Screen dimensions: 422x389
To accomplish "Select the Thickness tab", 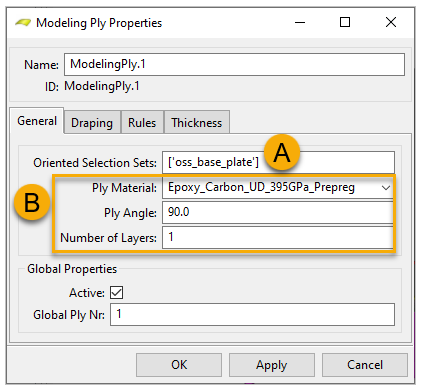I will (197, 123).
